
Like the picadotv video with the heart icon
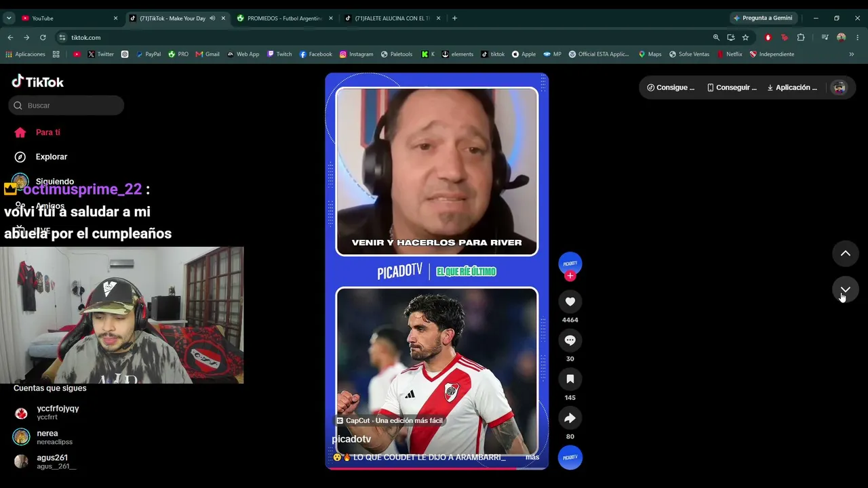pos(570,302)
